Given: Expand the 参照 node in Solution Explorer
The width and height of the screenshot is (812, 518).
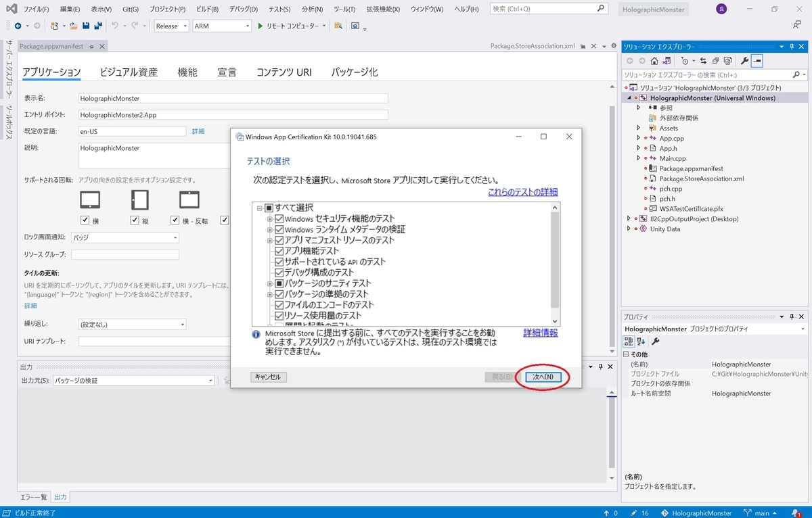Looking at the screenshot, I should point(638,108).
